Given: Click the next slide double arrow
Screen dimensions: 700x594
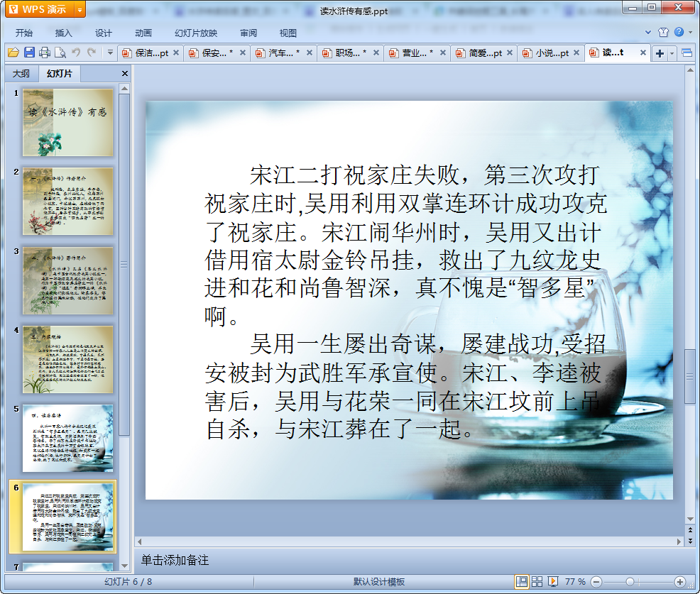Looking at the screenshot, I should (690, 541).
